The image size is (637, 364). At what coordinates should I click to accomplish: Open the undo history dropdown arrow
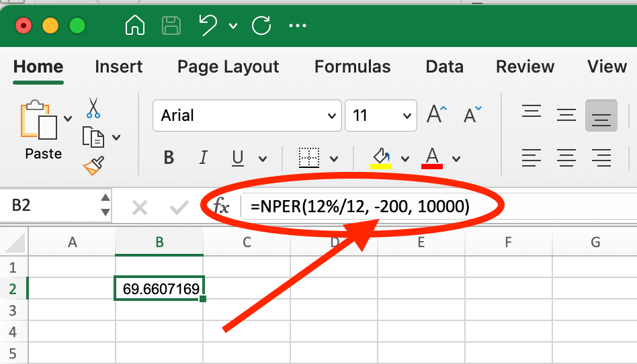tap(233, 26)
